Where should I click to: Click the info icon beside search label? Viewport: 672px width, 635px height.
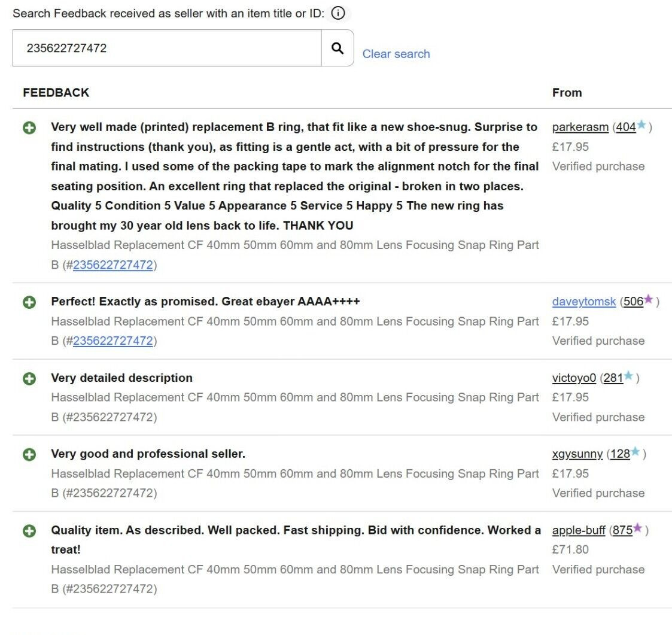338,13
